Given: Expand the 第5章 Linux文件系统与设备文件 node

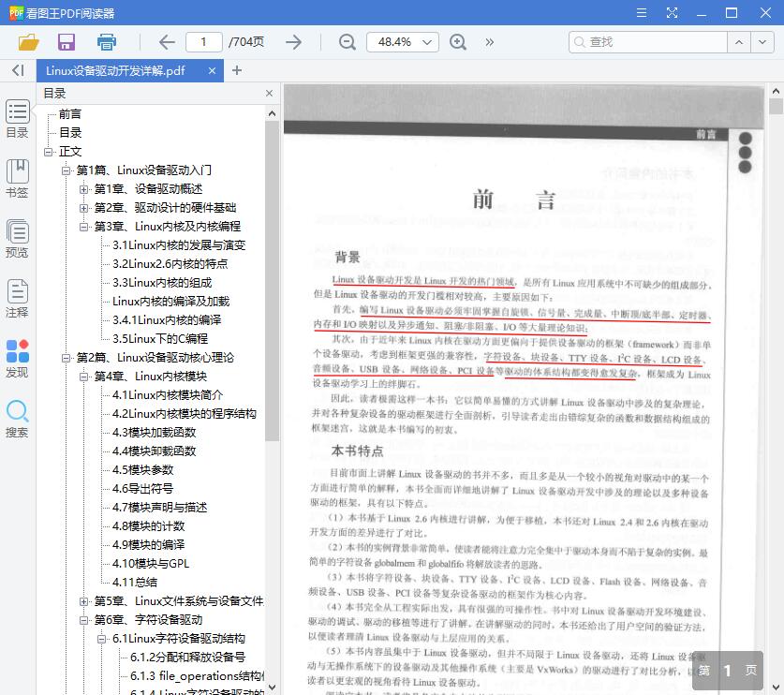Looking at the screenshot, I should (x=84, y=601).
